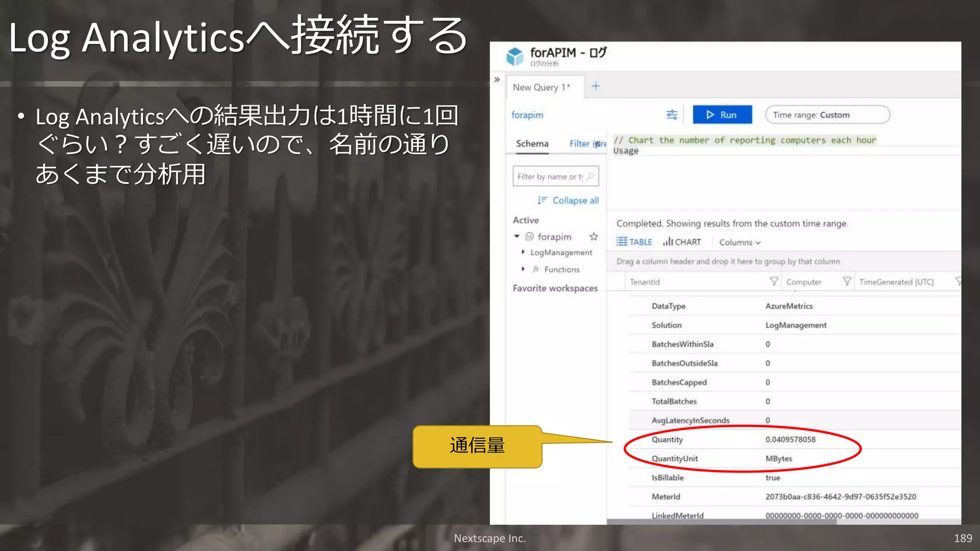Click the forapim workspace link
Image resolution: width=980 pixels, height=551 pixels.
point(527,115)
